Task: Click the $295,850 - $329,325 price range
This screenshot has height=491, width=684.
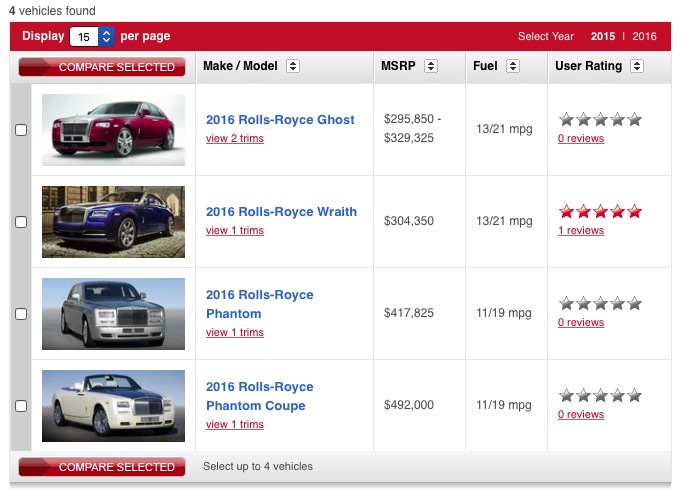Action: pos(412,128)
